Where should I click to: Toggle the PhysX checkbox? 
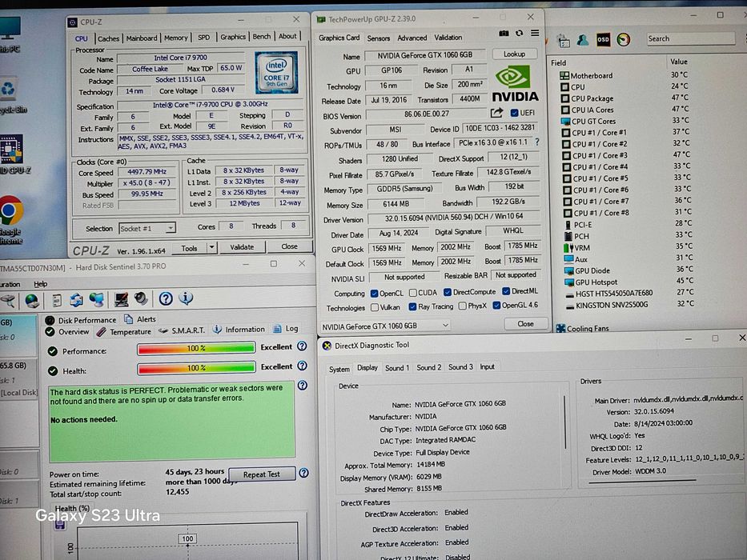[x=462, y=306]
